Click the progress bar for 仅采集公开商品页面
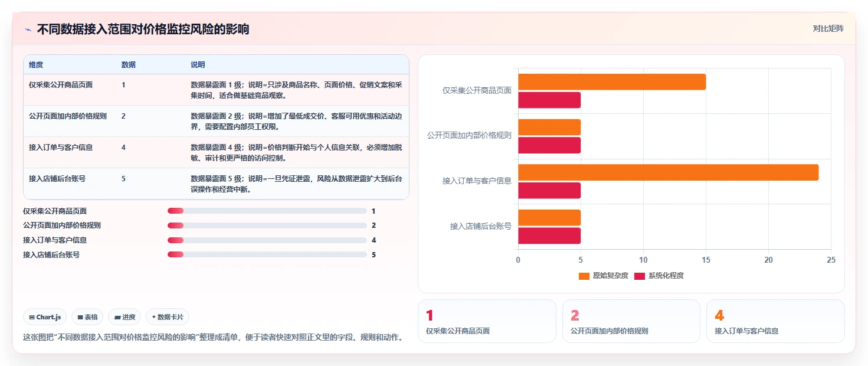This screenshot has width=868, height=366. (x=267, y=211)
